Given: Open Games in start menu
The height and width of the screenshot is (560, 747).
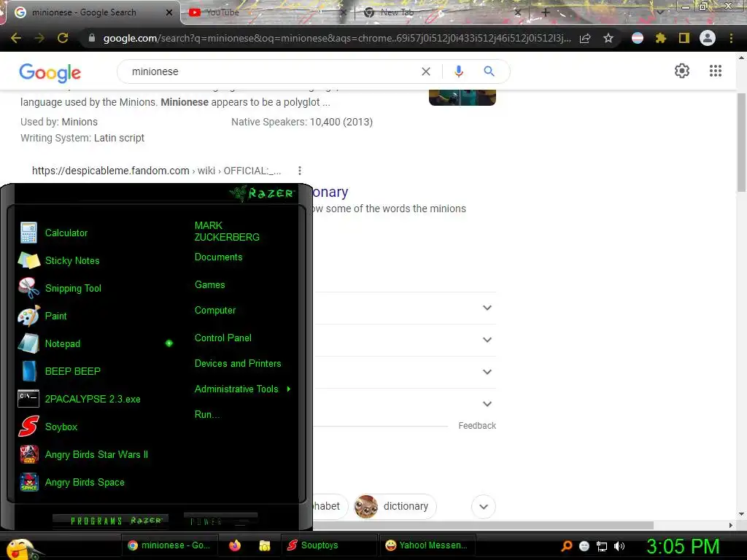Looking at the screenshot, I should click(209, 285).
